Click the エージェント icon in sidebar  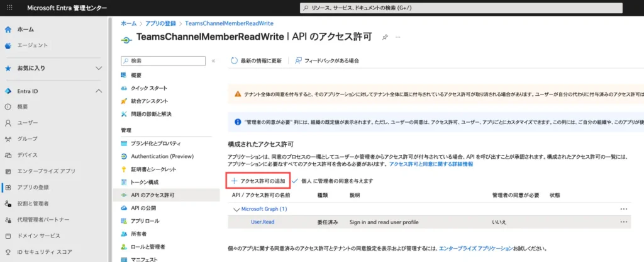(8, 45)
